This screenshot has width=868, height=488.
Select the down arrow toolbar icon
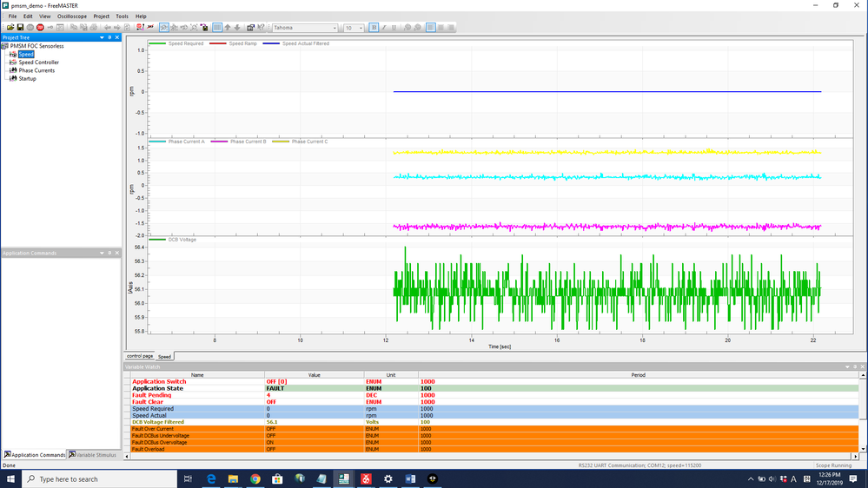237,27
